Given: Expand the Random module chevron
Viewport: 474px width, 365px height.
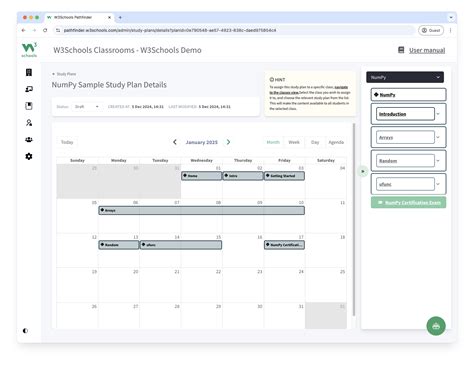Looking at the screenshot, I should pyautogui.click(x=438, y=161).
